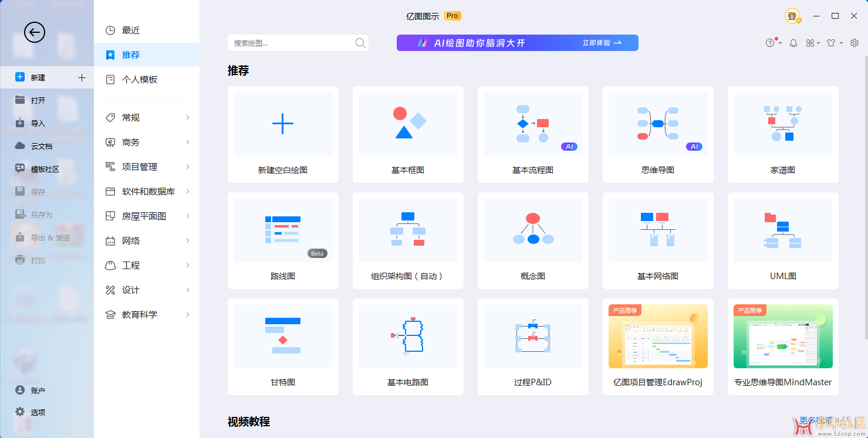Image resolution: width=868 pixels, height=438 pixels.
Task: Open the 基本网络图 template
Action: [x=658, y=241]
